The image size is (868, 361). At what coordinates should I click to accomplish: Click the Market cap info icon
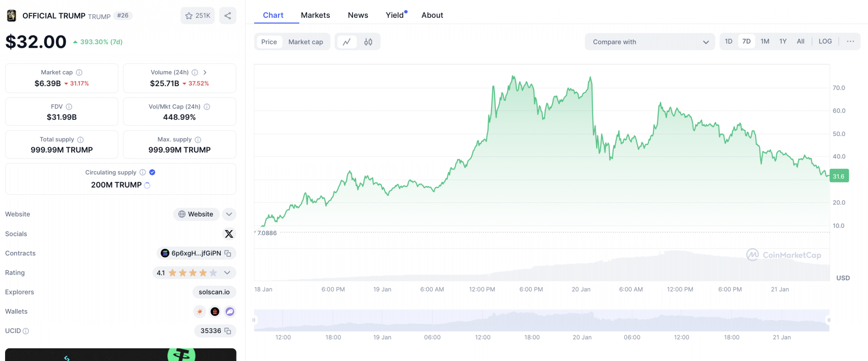[79, 72]
